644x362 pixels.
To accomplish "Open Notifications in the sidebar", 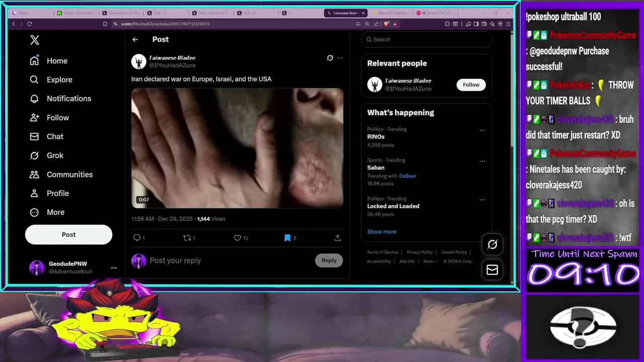I will click(60, 99).
